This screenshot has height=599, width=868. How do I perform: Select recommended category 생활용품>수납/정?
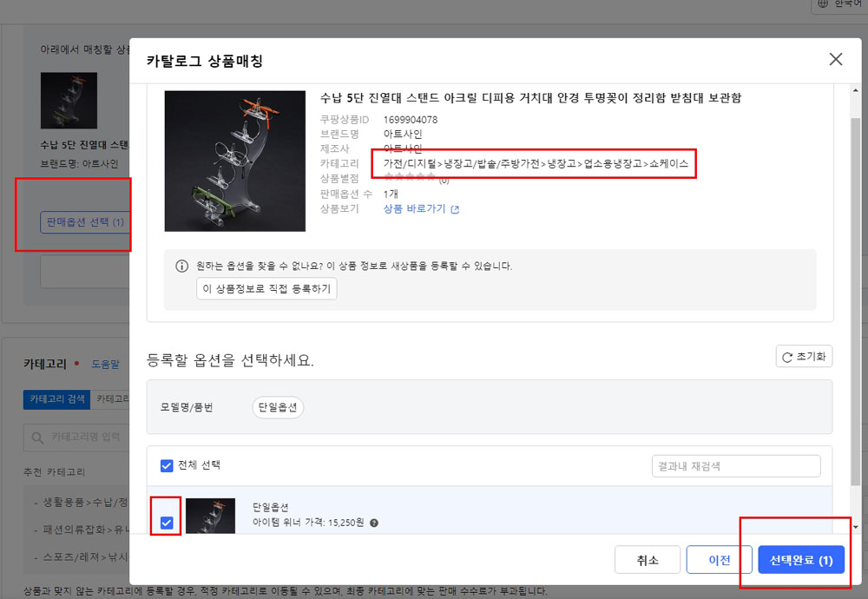85,502
